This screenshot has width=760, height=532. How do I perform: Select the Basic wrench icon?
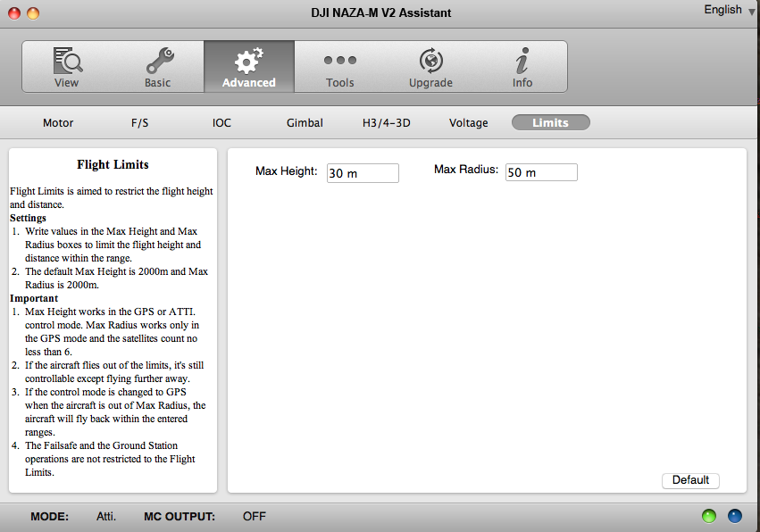[x=158, y=61]
